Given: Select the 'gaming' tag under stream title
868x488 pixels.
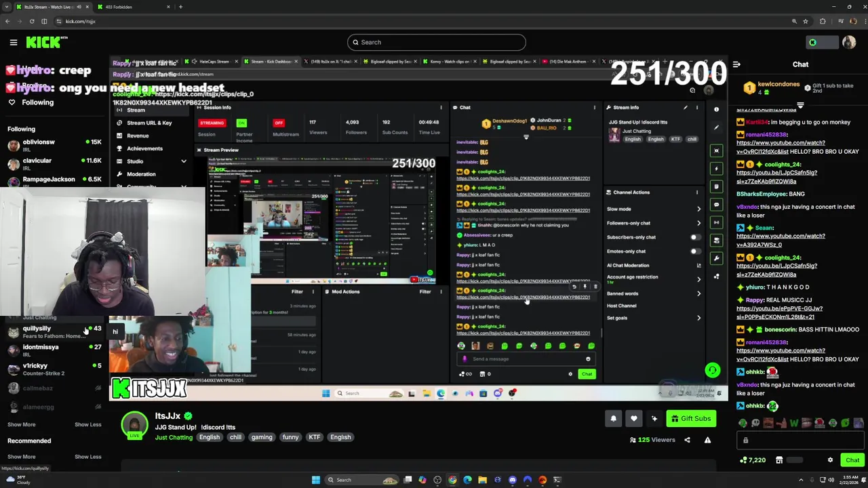Looking at the screenshot, I should pos(262,437).
